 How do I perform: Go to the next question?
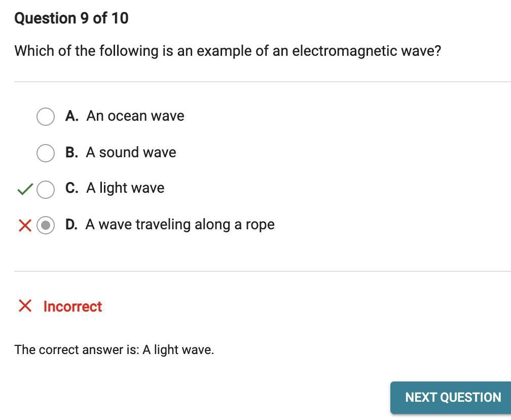pyautogui.click(x=452, y=397)
